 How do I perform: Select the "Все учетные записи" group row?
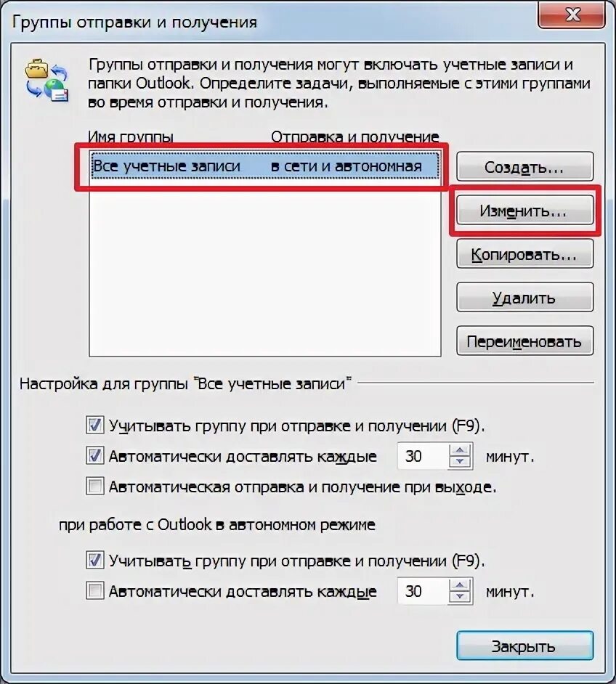pyautogui.click(x=265, y=166)
